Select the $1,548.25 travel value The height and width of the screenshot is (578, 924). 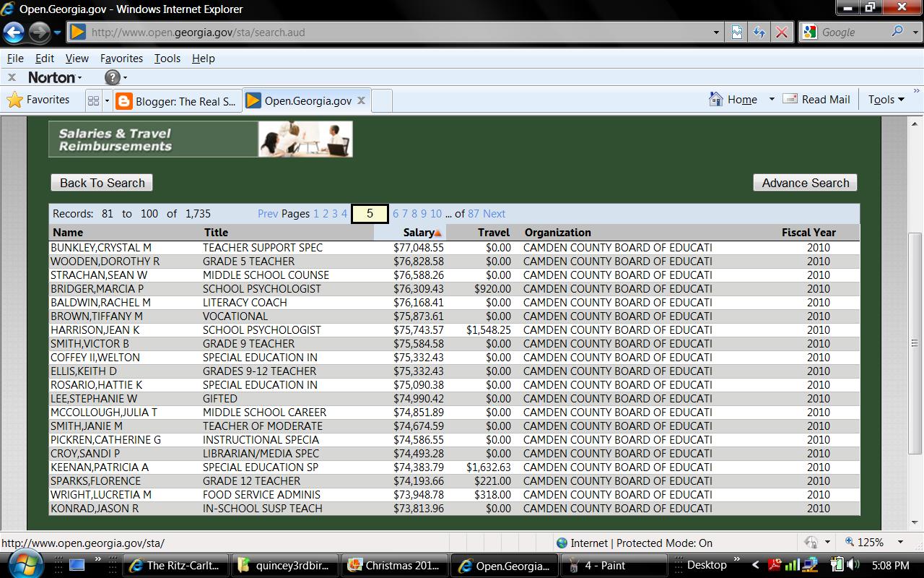click(x=489, y=329)
